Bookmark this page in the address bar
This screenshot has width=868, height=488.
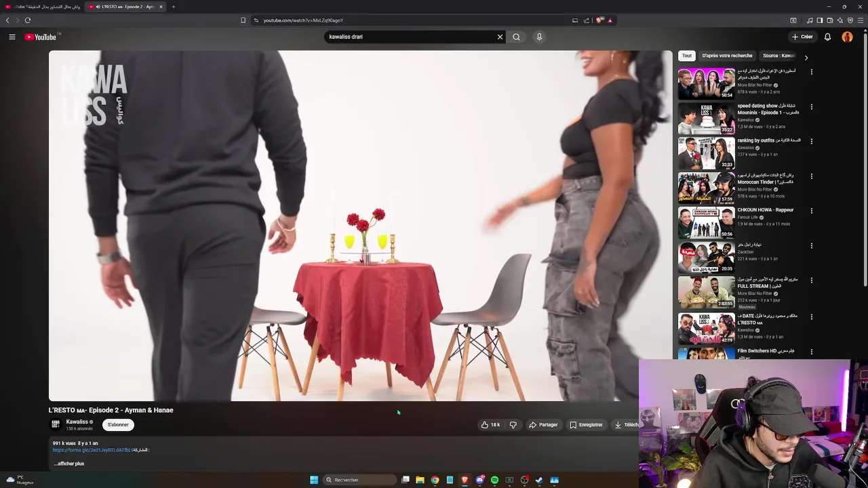point(243,20)
